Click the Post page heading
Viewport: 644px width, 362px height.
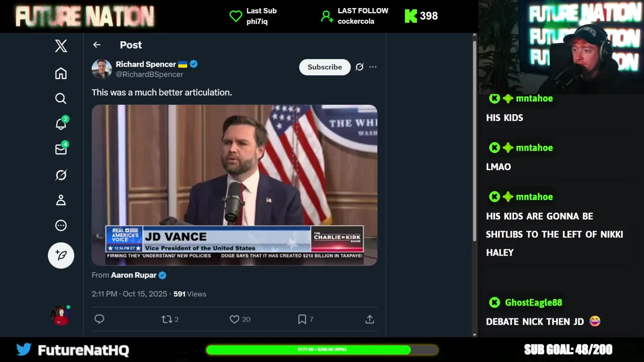click(x=131, y=45)
